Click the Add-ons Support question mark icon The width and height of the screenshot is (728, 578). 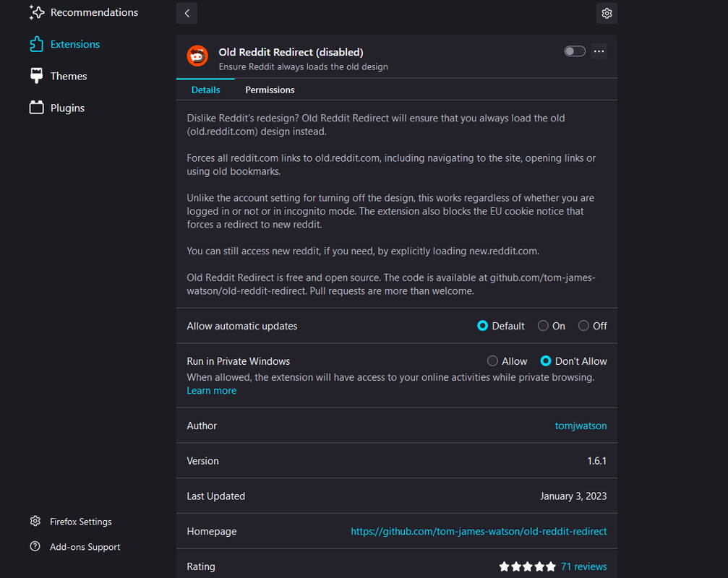(x=35, y=546)
